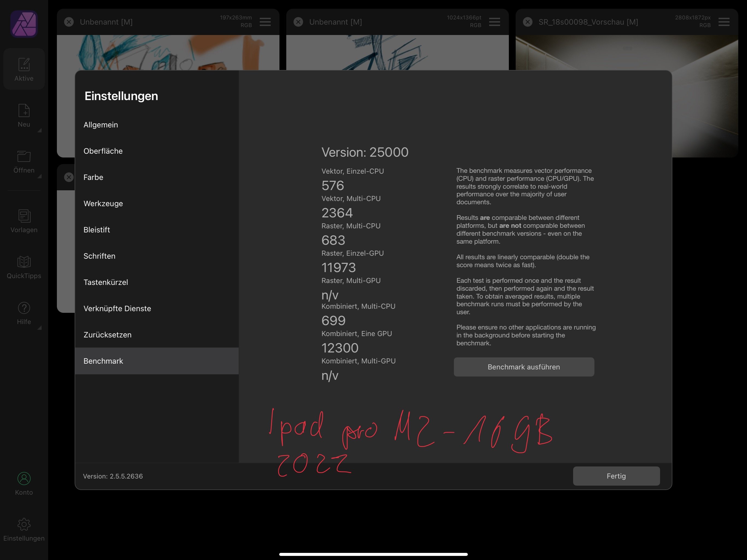Click the Vektor, Multi-CPU score 2364
The height and width of the screenshot is (560, 747).
tap(337, 213)
